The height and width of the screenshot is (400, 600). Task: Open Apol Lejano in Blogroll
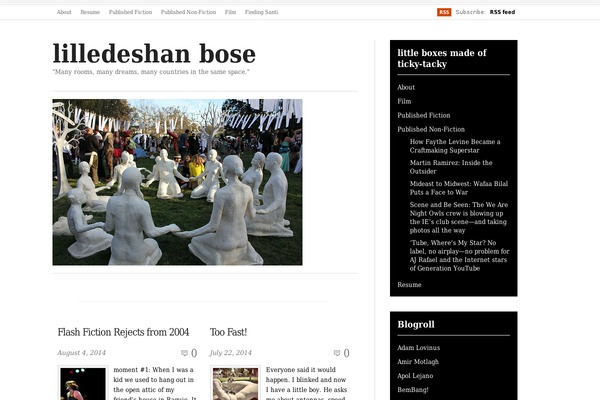tap(415, 376)
